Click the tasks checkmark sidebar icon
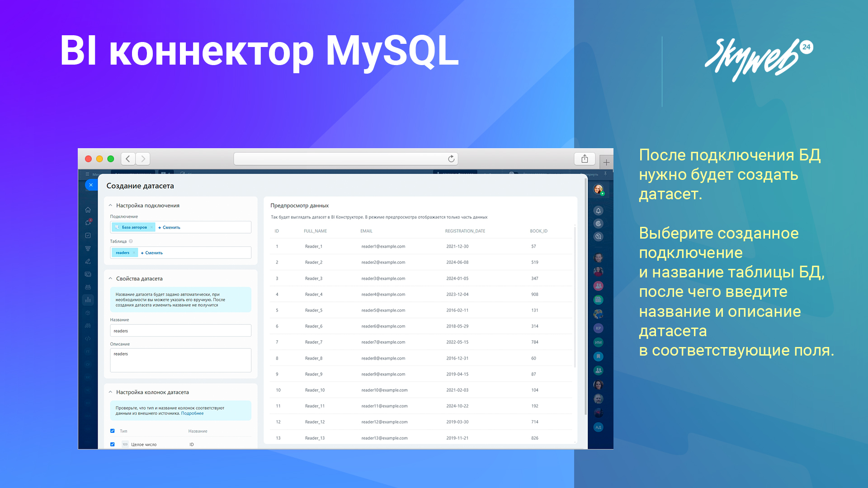This screenshot has height=488, width=868. [x=88, y=235]
